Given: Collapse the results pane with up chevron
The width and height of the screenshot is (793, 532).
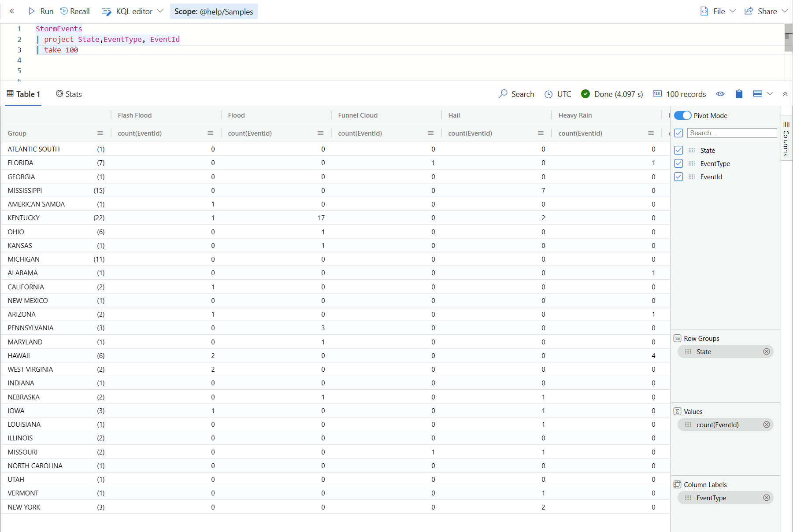Looking at the screenshot, I should tap(785, 94).
